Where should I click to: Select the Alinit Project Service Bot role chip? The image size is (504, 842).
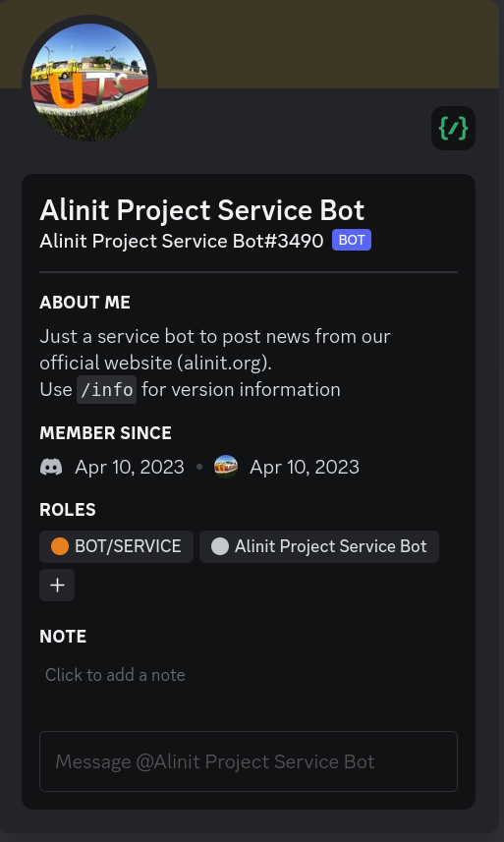point(319,546)
